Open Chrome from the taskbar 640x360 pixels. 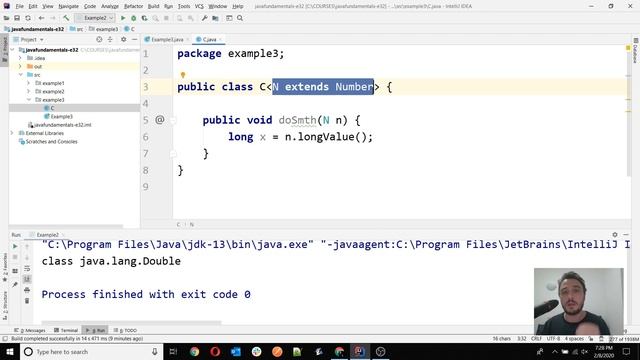pyautogui.click(x=194, y=351)
